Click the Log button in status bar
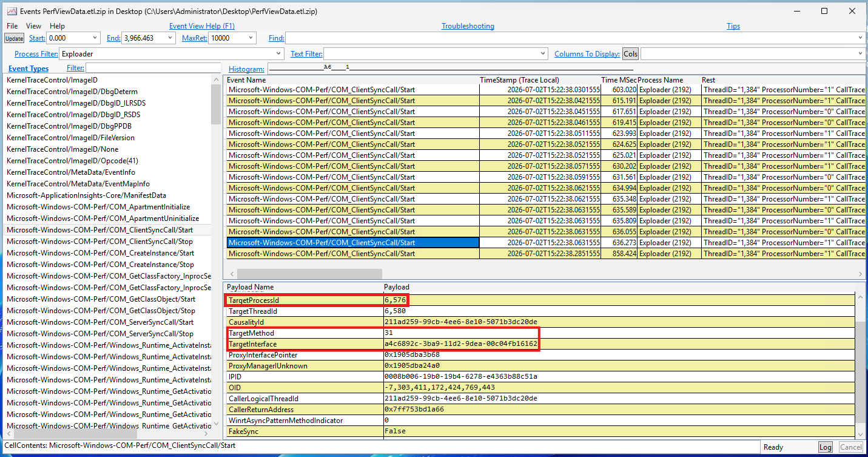Viewport: 868px width, 457px height. [x=826, y=447]
